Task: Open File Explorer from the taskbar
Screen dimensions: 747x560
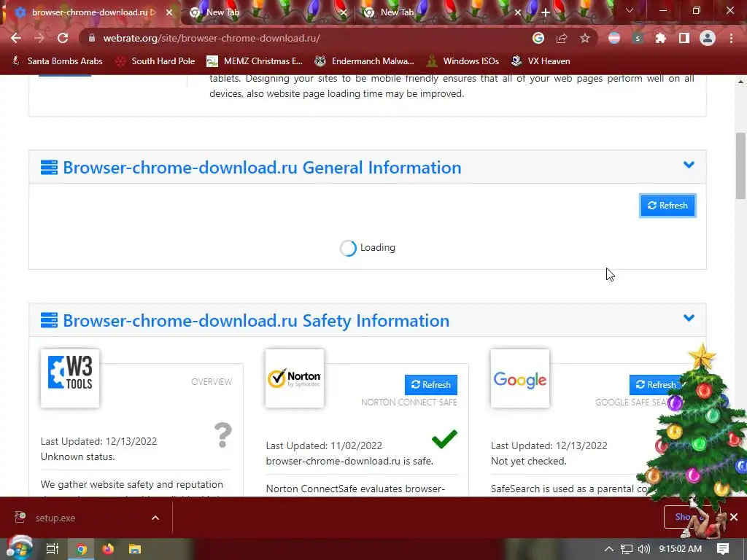Action: [135, 549]
